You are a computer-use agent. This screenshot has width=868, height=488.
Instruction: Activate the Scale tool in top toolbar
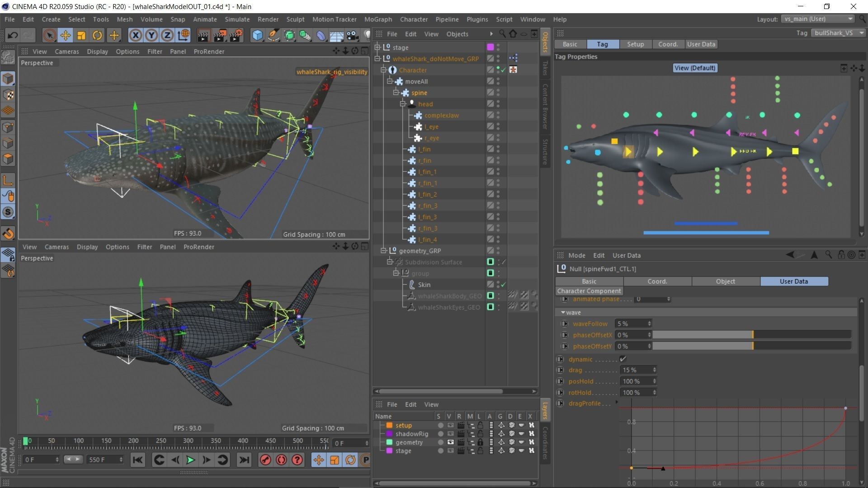pyautogui.click(x=81, y=35)
